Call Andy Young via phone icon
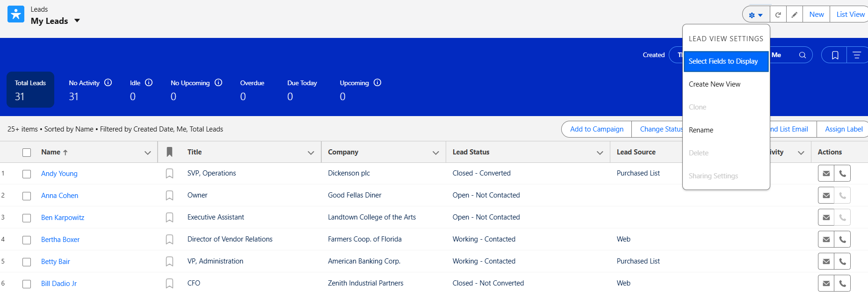This screenshot has height=293, width=868. 842,174
